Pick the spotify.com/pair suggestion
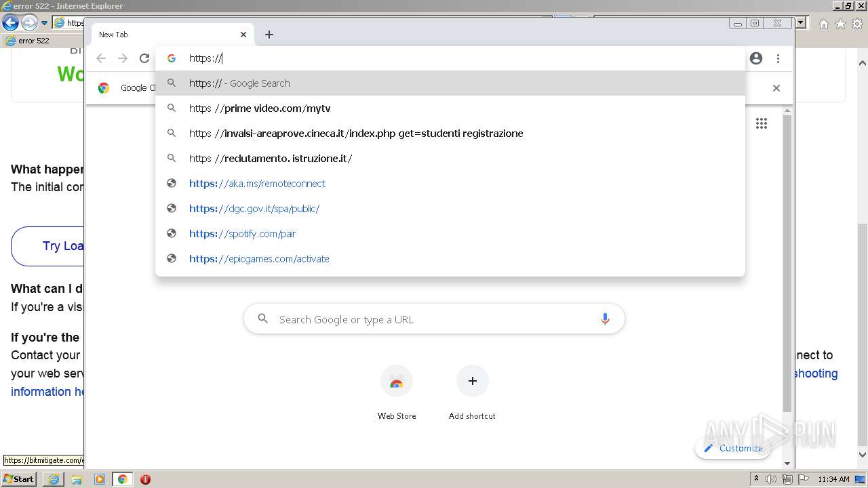This screenshot has height=488, width=868. [x=450, y=234]
